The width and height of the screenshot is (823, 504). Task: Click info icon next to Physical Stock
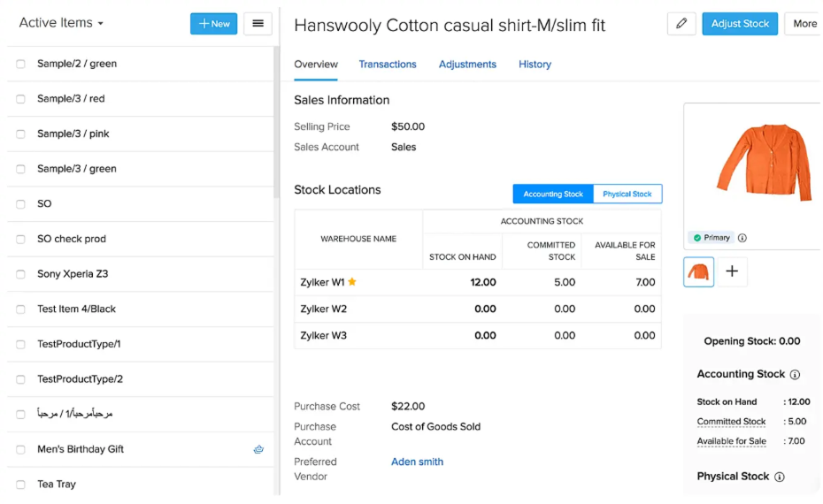(780, 477)
